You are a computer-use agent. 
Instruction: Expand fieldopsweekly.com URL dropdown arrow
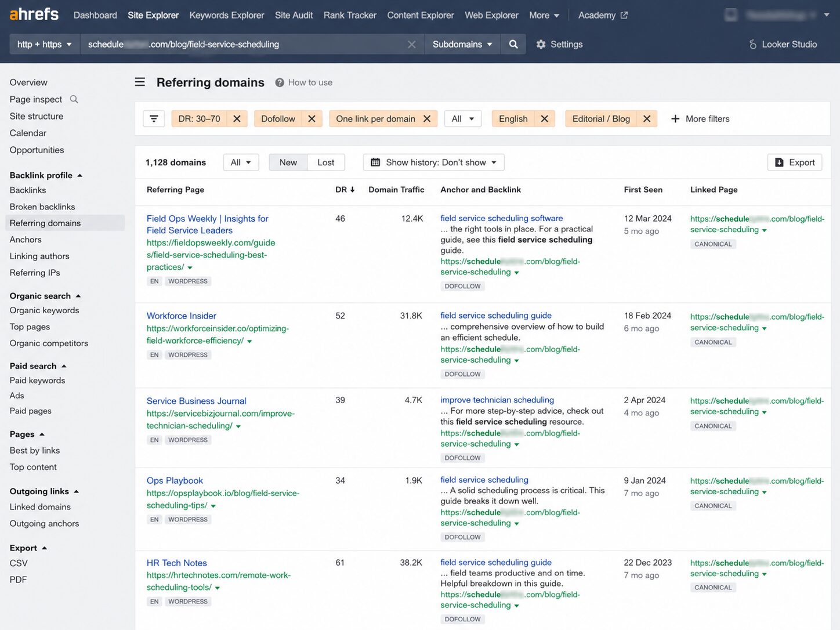tap(190, 267)
